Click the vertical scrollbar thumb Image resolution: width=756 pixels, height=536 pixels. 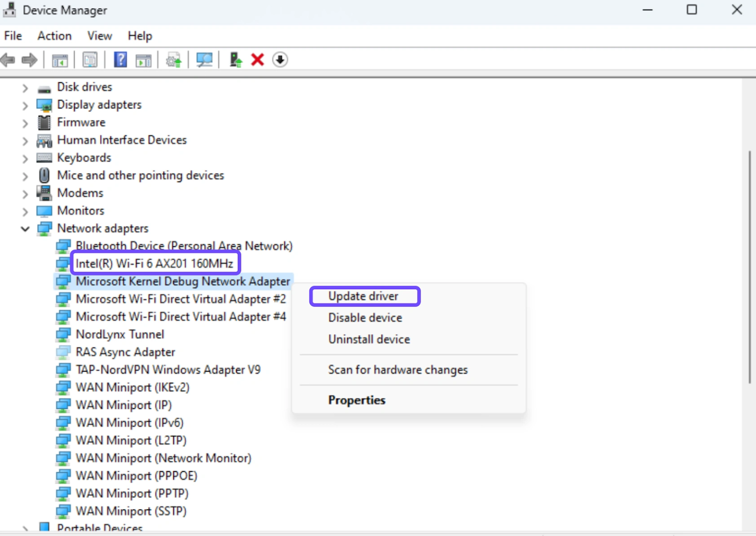click(x=749, y=267)
